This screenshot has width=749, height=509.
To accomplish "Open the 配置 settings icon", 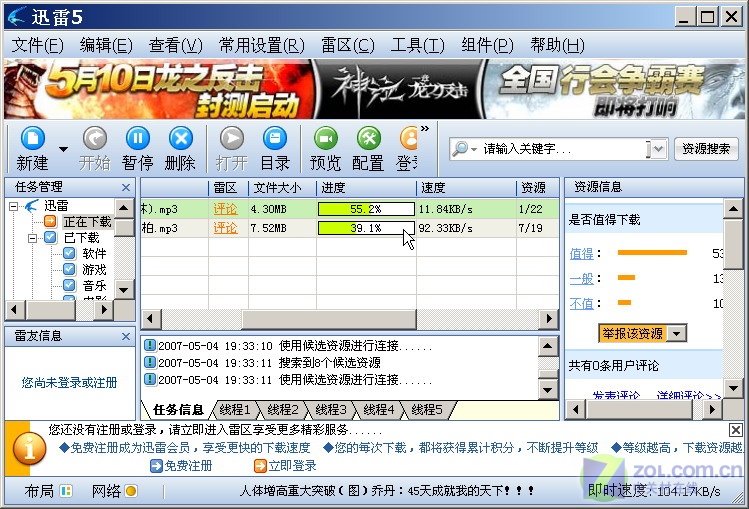I will pyautogui.click(x=369, y=138).
